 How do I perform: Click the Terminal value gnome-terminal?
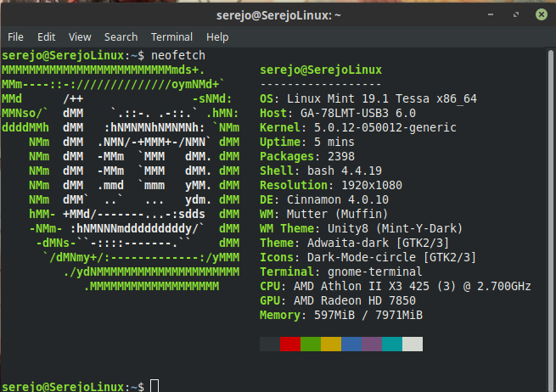coord(375,272)
